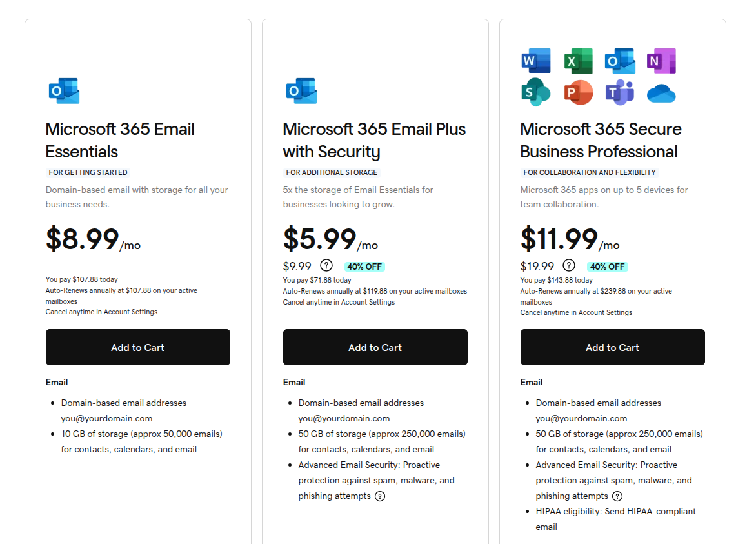
Task: Click the Microsoft 365 Email Essentials heading
Action: [120, 140]
